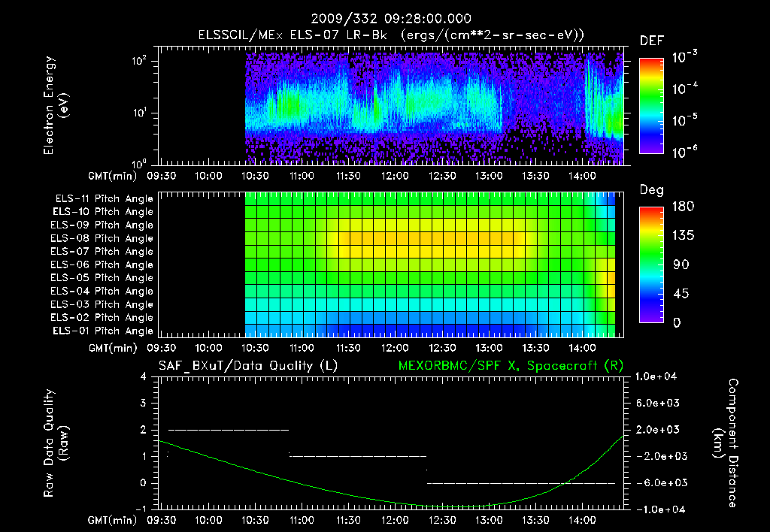This screenshot has height=532, width=770.
Task: Click the 11:30 time label under spectrogram
Action: point(348,176)
